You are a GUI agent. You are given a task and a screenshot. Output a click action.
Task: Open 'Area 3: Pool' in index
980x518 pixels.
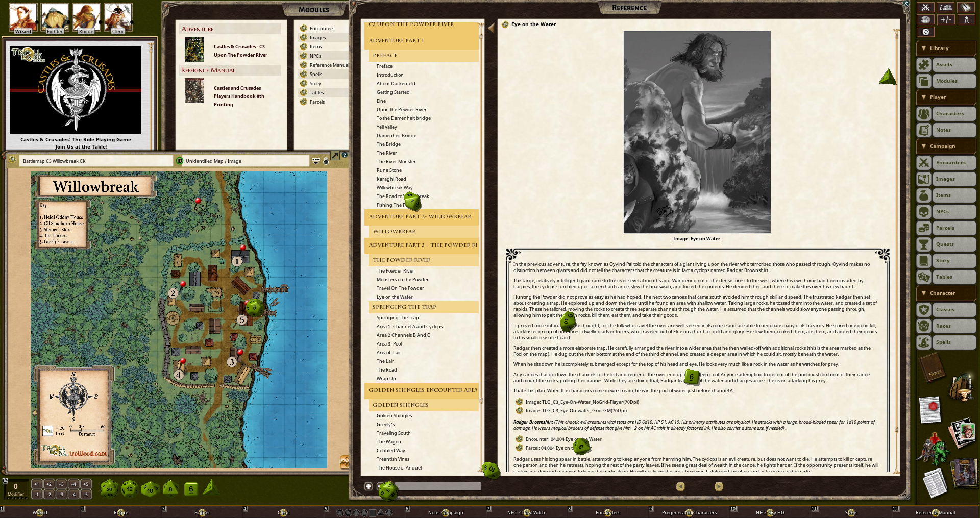[389, 344]
